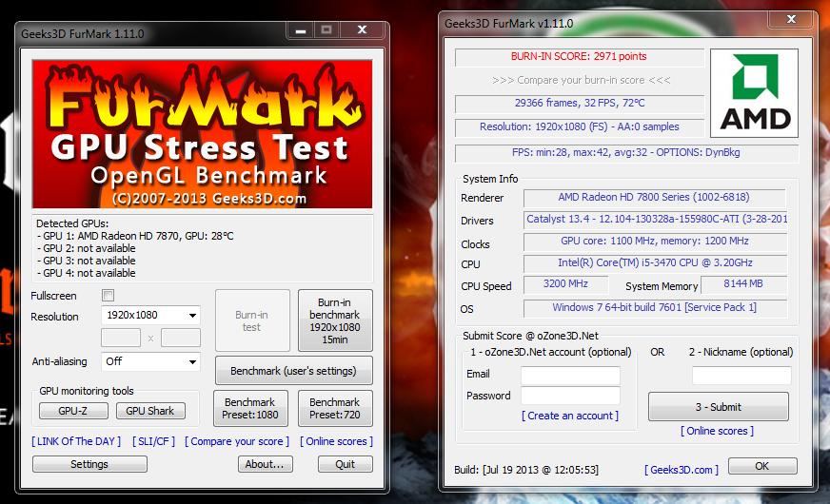Click the BURN-IN SCORE: 2971 points text
Image resolution: width=830 pixels, height=504 pixels.
coord(579,56)
